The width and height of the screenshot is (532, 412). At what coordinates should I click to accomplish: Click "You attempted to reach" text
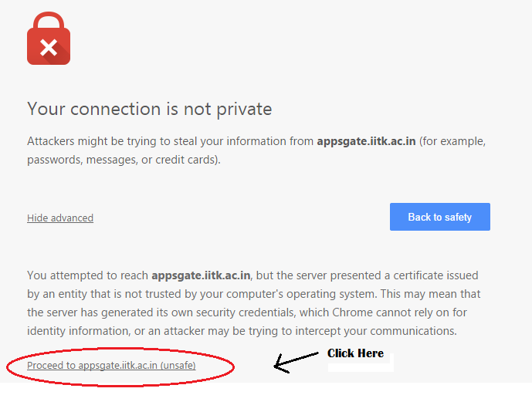coord(88,275)
